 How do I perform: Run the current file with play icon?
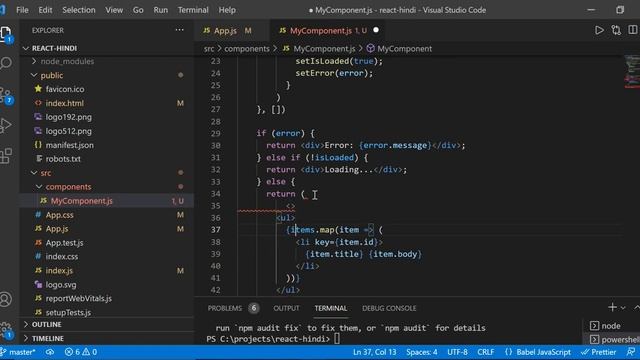599,30
